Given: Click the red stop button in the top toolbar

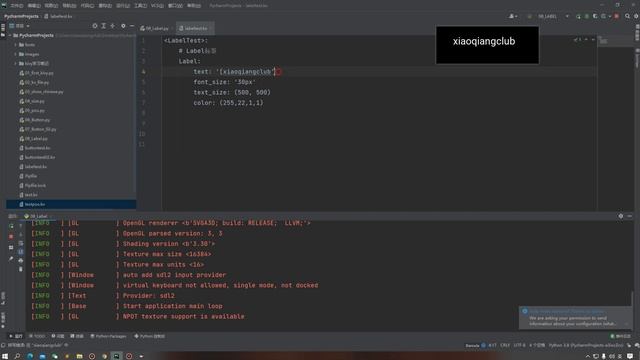Looking at the screenshot, I should coord(616,16).
